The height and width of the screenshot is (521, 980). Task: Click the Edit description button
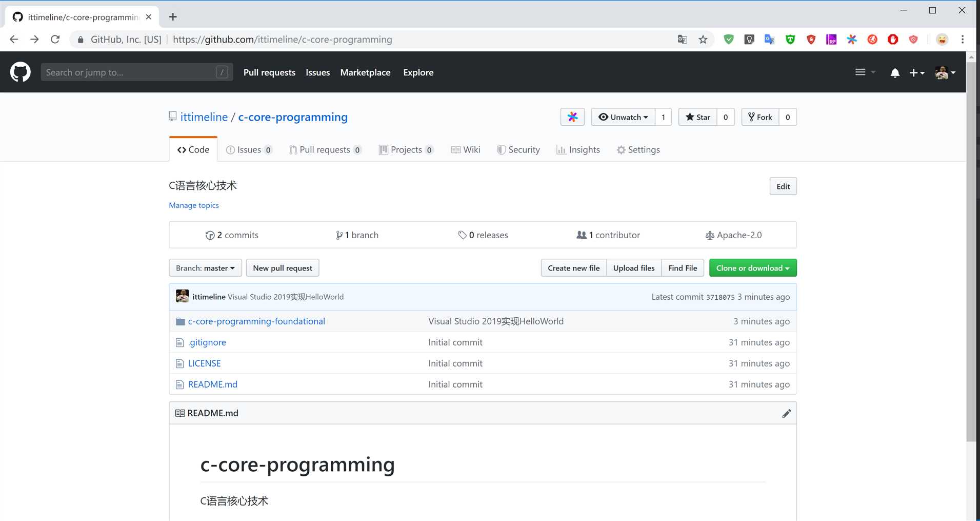coord(783,186)
